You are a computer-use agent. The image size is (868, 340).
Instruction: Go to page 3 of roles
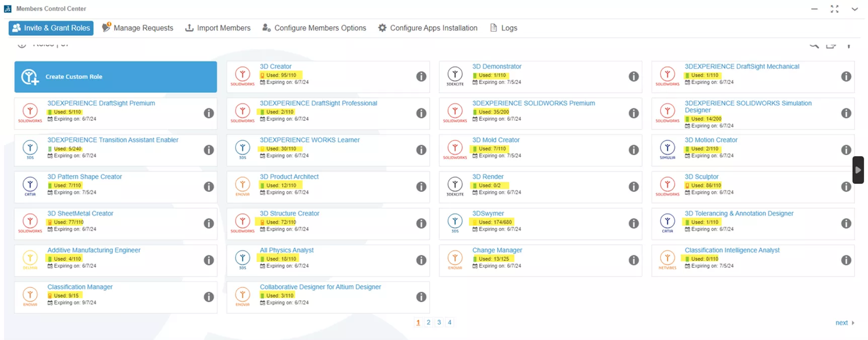click(439, 322)
